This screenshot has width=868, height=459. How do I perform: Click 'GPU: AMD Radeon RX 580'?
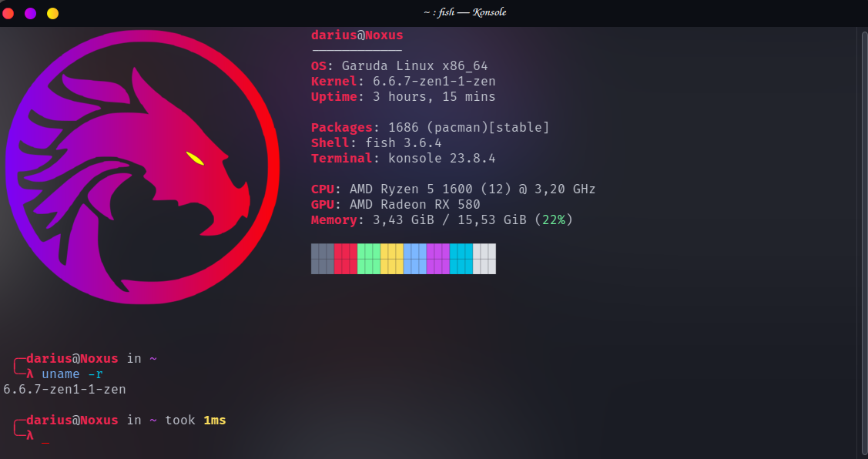coord(395,204)
